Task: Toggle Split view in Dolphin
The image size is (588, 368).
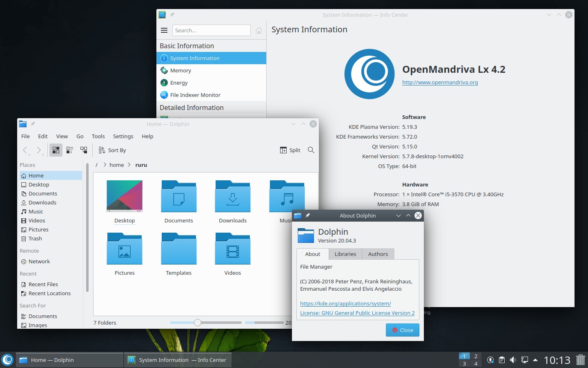Action: pyautogui.click(x=290, y=150)
